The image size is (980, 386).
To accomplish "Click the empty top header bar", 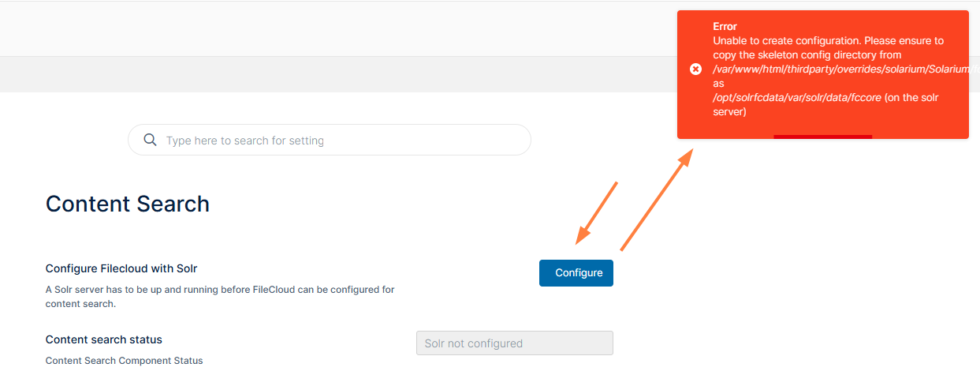I will click(x=315, y=28).
